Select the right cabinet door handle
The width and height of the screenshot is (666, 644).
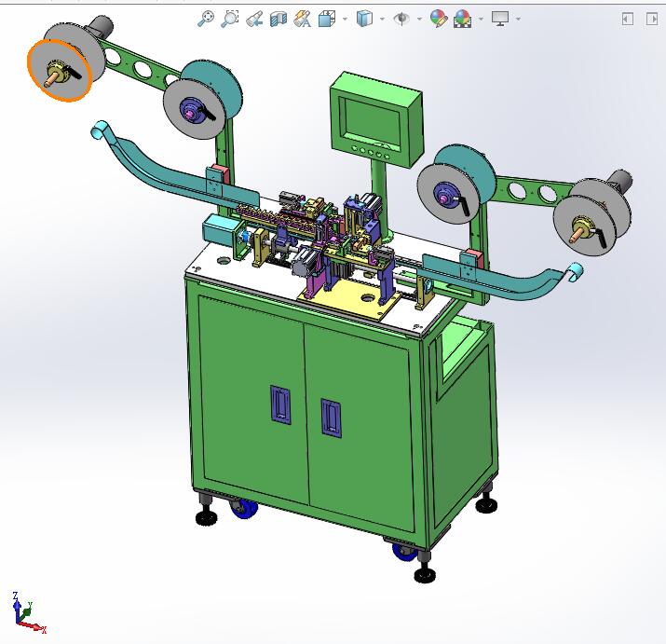point(331,418)
